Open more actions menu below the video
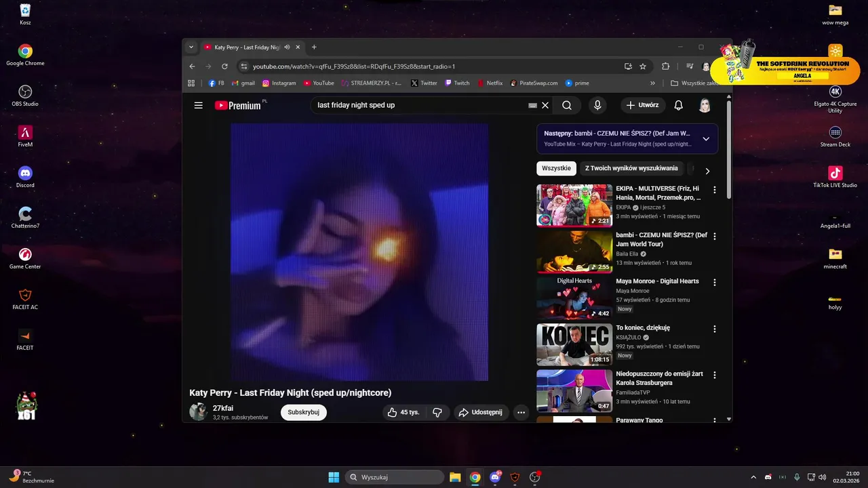This screenshot has width=868, height=488. [x=521, y=412]
